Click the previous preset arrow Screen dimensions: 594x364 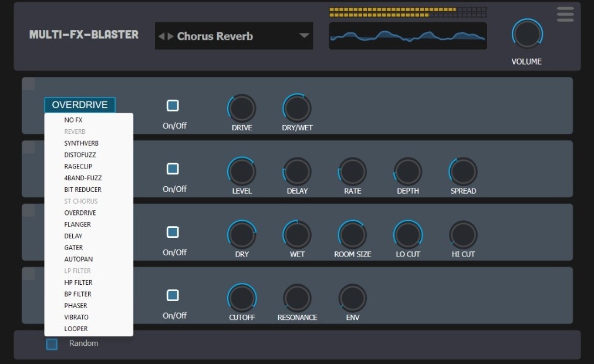161,36
